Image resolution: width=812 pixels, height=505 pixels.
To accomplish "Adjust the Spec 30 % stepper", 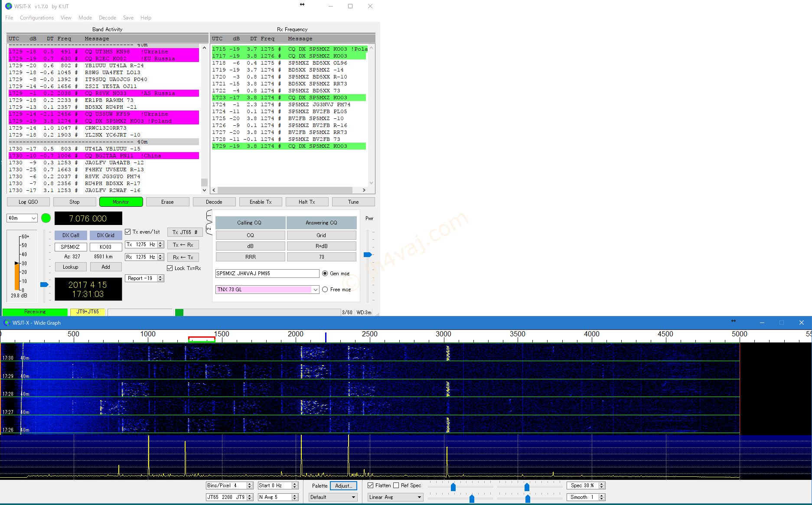I will coord(602,485).
